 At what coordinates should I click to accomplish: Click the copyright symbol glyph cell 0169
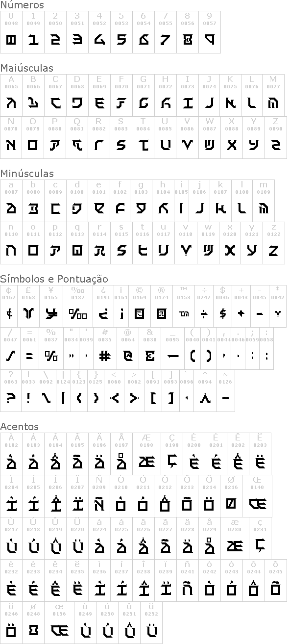tap(140, 306)
